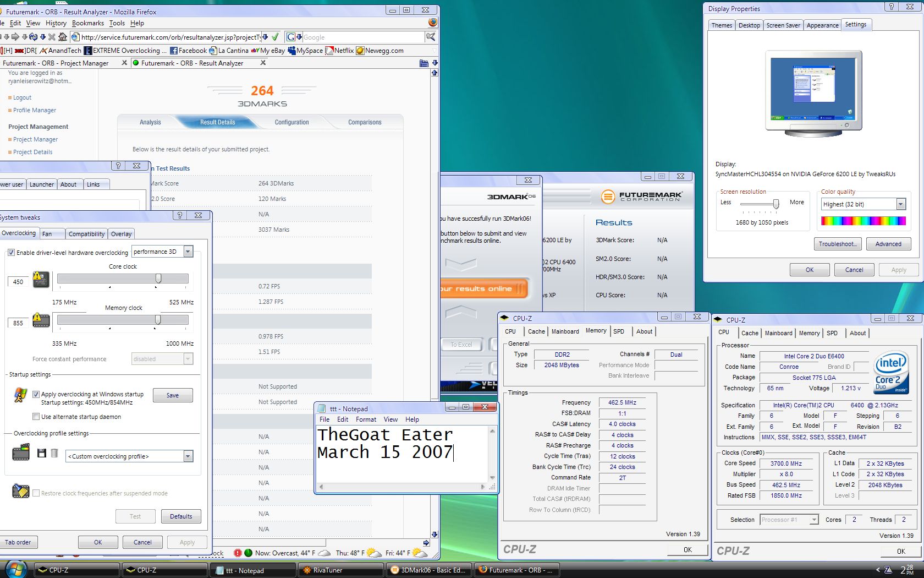Open the CPU-Z Processor #1 selection dropdown
Screen dimensions: 924x578
coord(814,520)
